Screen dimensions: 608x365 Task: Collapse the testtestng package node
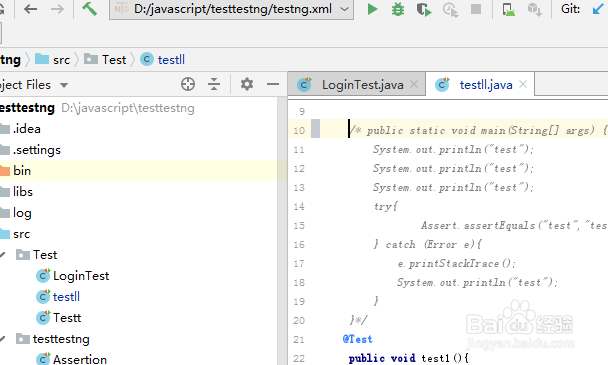tap(3, 339)
